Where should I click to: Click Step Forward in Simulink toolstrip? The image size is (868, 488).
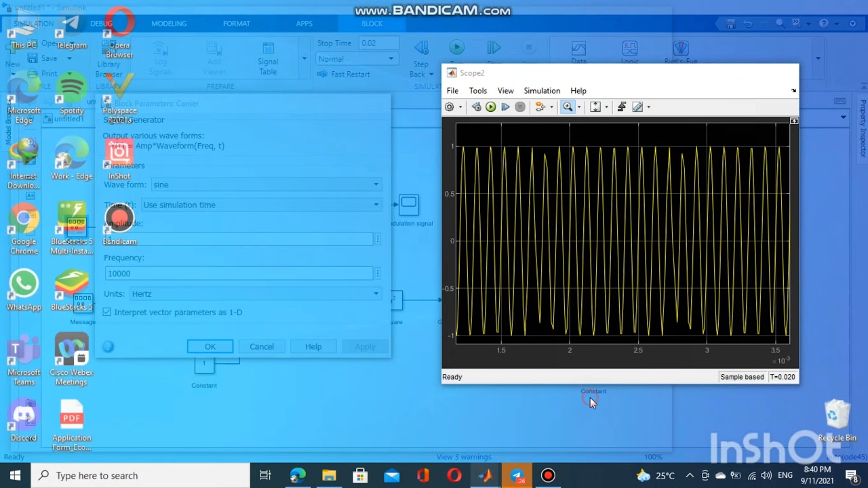494,47
